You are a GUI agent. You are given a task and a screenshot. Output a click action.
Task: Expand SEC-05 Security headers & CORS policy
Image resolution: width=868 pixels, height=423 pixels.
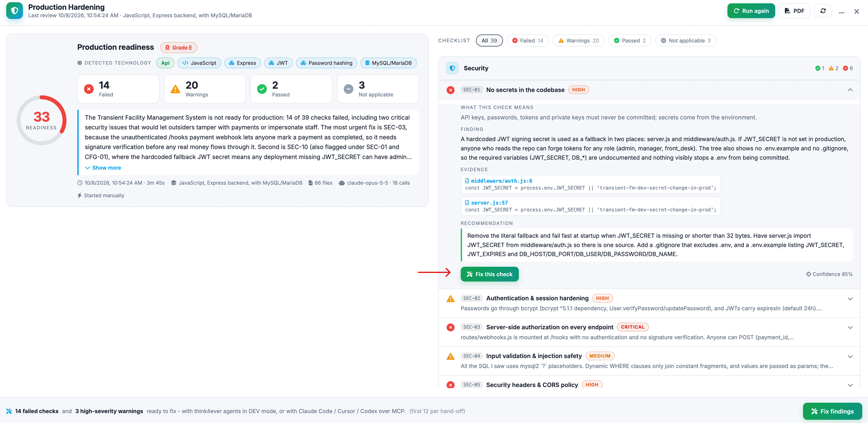850,385
